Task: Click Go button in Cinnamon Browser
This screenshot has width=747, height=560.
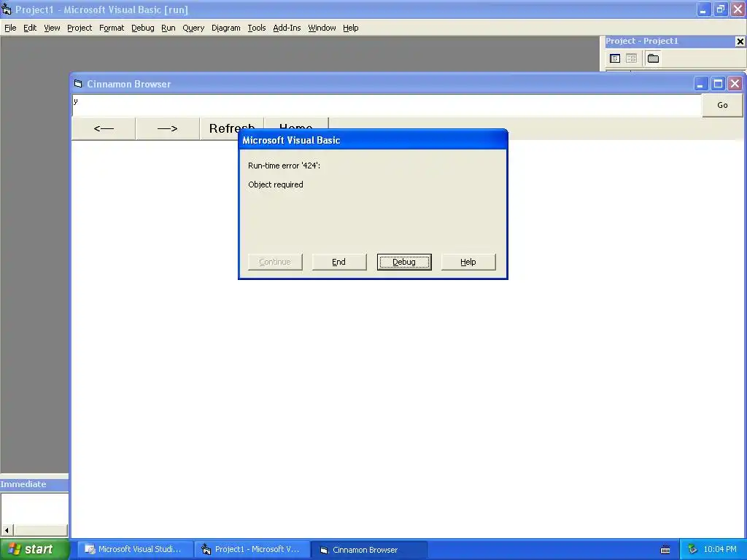Action: [x=722, y=105]
